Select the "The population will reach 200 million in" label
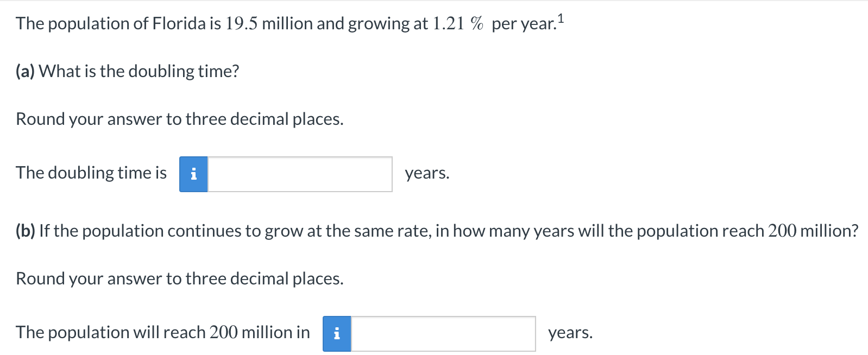The width and height of the screenshot is (868, 355). coord(162,332)
